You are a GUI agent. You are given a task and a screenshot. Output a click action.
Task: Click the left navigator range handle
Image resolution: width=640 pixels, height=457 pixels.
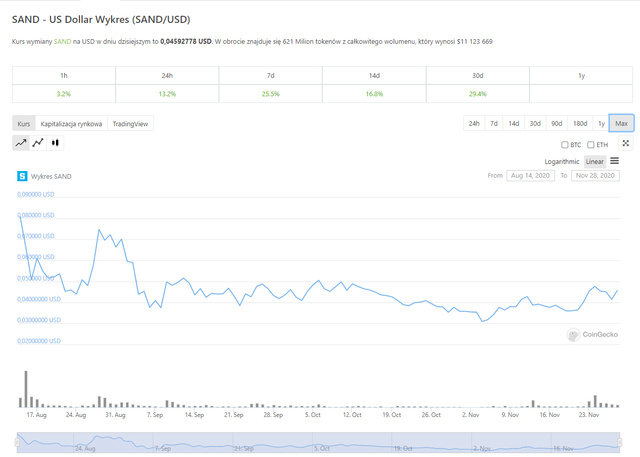tap(17, 442)
